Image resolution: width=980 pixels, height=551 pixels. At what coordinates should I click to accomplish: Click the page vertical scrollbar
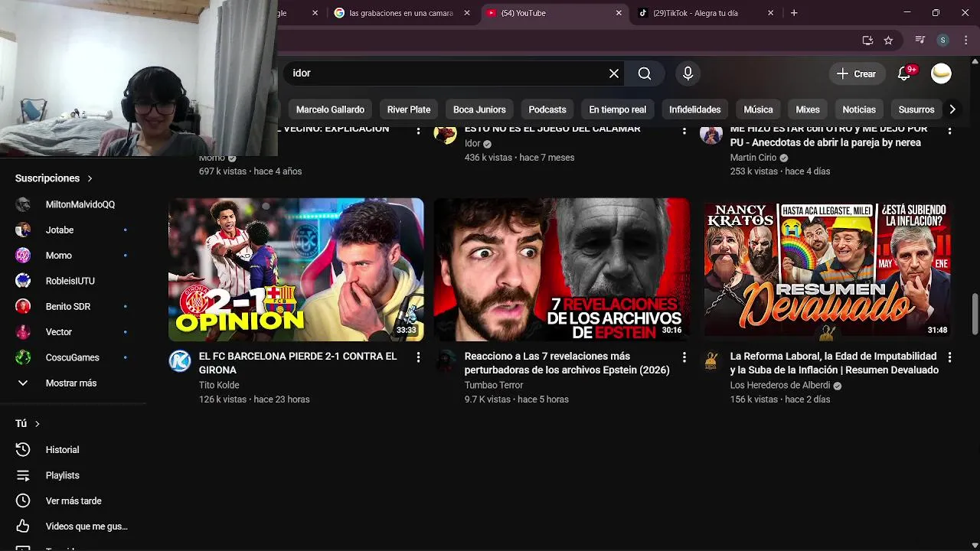(975, 314)
